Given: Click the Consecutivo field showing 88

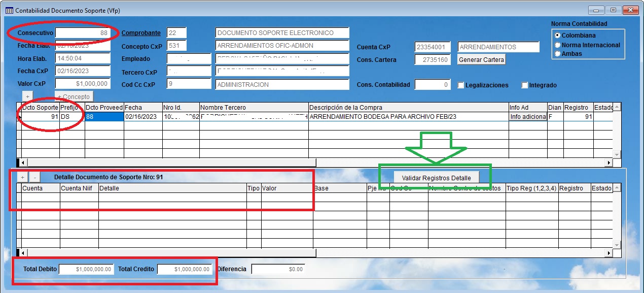Looking at the screenshot, I should point(83,33).
